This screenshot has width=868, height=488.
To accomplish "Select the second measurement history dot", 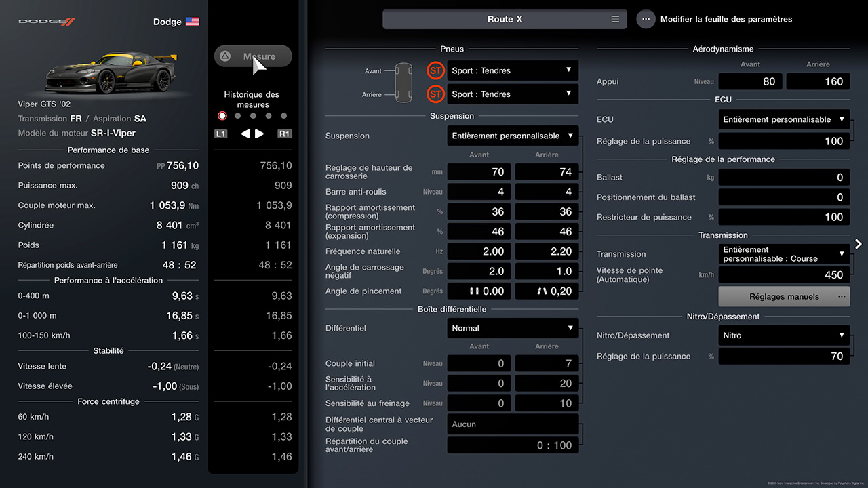I will 237,116.
